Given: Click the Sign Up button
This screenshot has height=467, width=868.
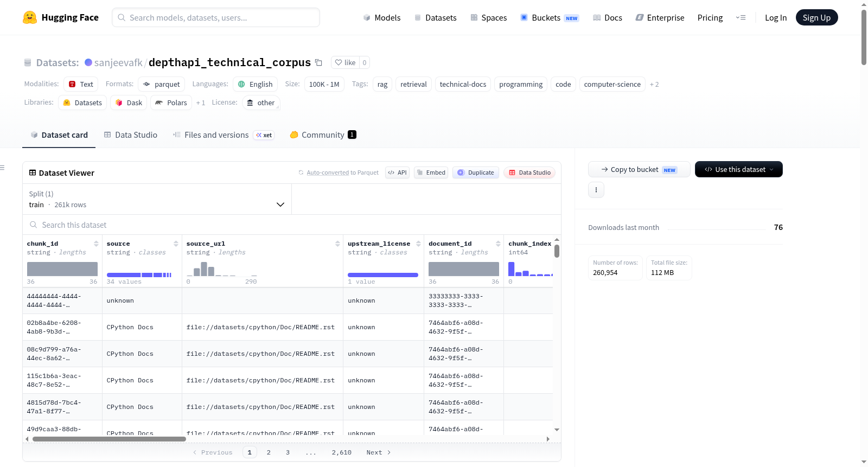Looking at the screenshot, I should pyautogui.click(x=817, y=17).
